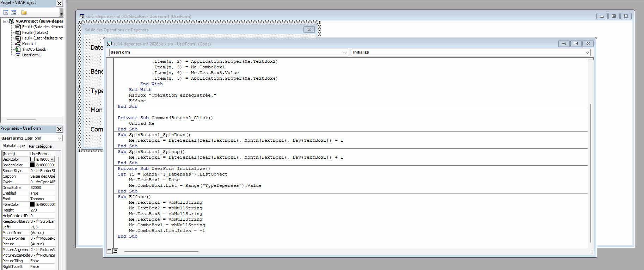This screenshot has height=270, width=644.
Task: Toggle Full Module View at code window bottom
Action: [x=115, y=251]
